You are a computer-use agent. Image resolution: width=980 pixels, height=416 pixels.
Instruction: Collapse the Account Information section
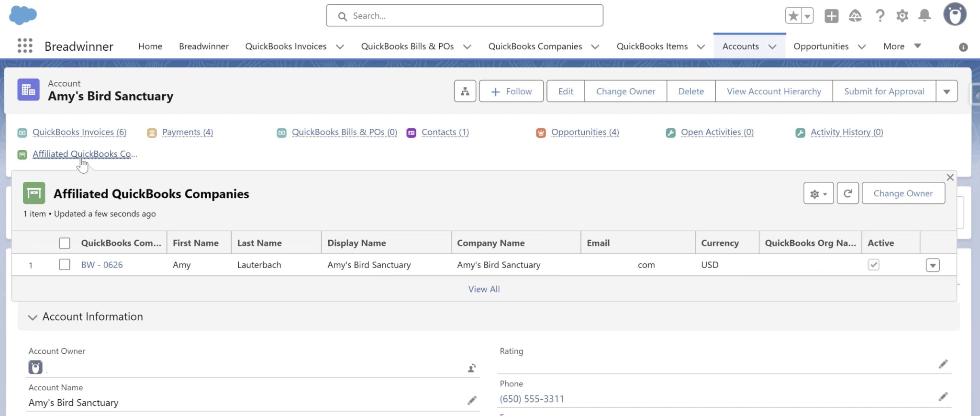point(32,317)
